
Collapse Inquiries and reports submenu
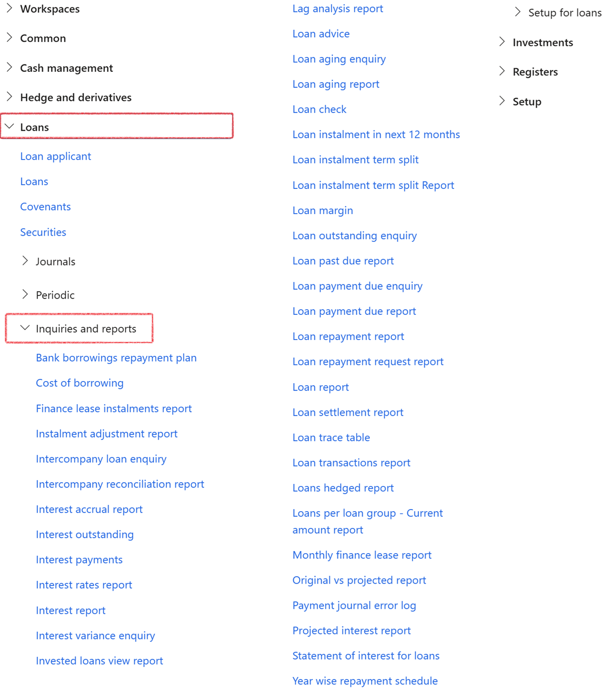point(25,328)
